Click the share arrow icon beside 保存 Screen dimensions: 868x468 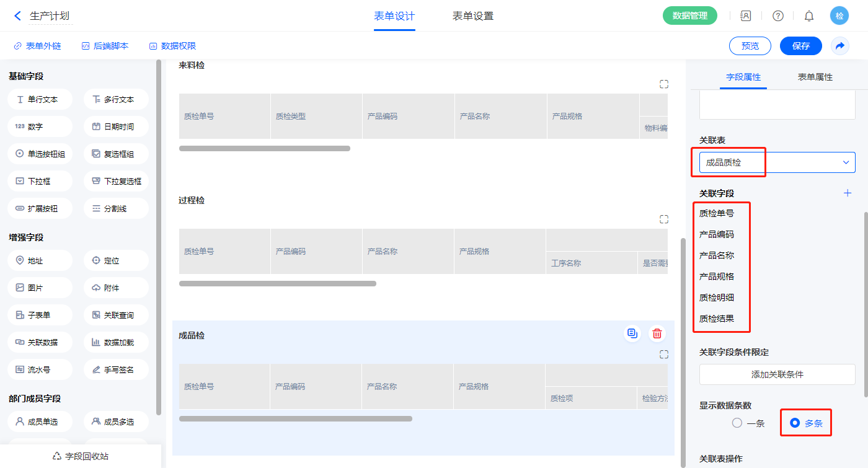(x=840, y=46)
